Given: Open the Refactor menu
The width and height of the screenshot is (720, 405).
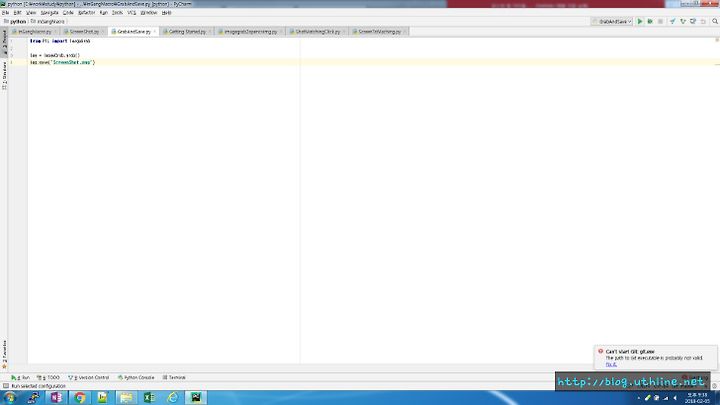Looking at the screenshot, I should (x=86, y=13).
